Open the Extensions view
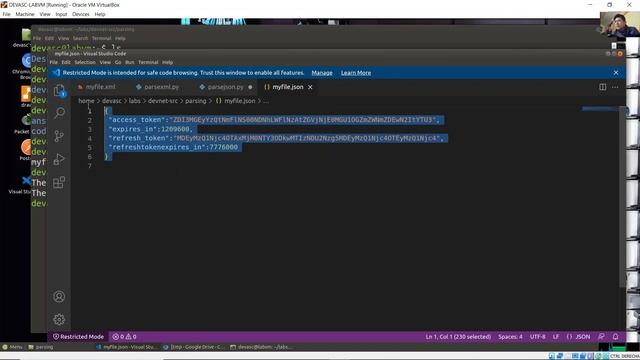 (x=59, y=182)
